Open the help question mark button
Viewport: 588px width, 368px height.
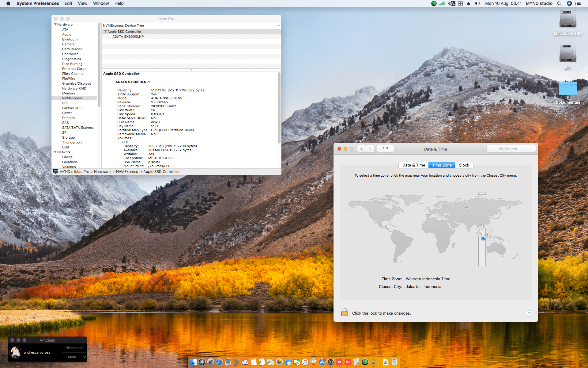529,313
